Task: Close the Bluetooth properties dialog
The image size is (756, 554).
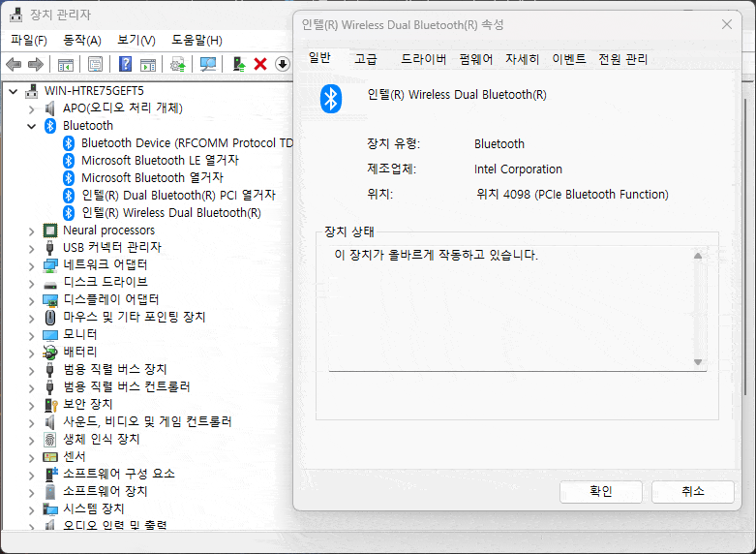Action: [727, 24]
